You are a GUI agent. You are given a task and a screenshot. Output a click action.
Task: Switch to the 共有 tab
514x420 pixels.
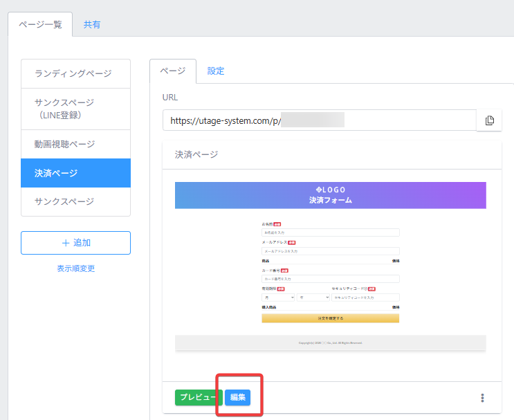(x=92, y=24)
